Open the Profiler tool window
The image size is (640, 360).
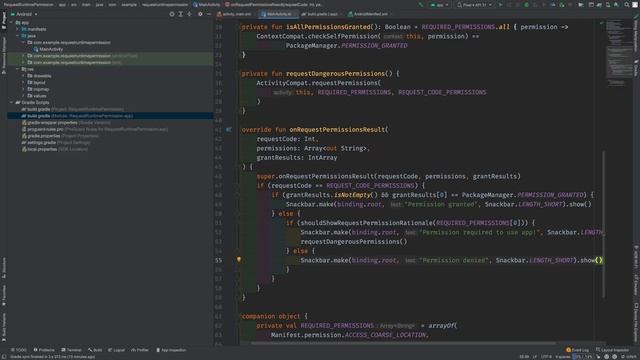coord(140,350)
